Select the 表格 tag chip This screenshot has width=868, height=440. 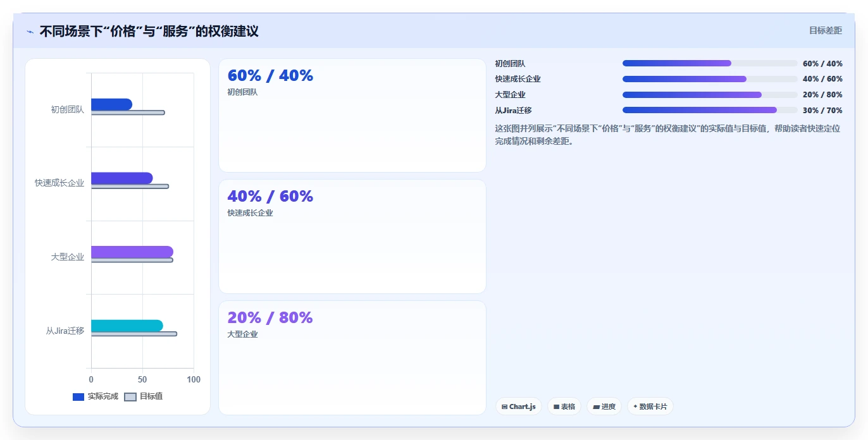(564, 406)
